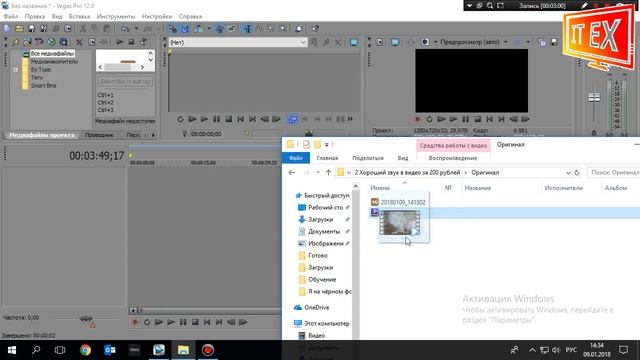Open Project Video Properties in preview window

point(379,42)
